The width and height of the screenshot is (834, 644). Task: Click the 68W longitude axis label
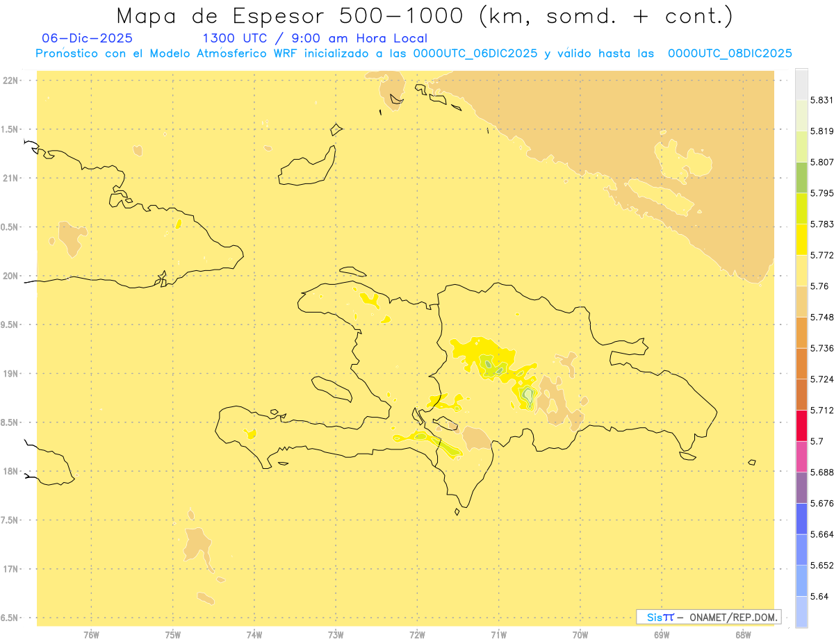[x=743, y=634]
